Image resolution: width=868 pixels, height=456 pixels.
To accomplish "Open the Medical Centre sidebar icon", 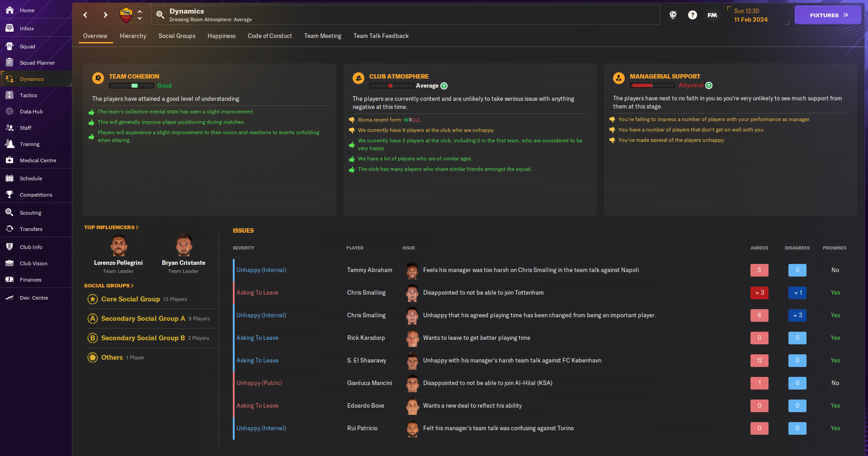I will [9, 160].
